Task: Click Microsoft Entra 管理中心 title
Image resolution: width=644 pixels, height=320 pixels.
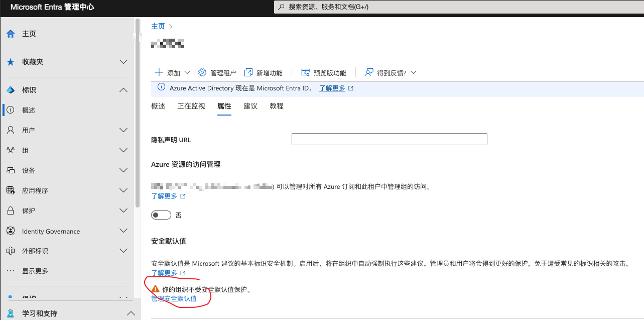Action: point(52,7)
